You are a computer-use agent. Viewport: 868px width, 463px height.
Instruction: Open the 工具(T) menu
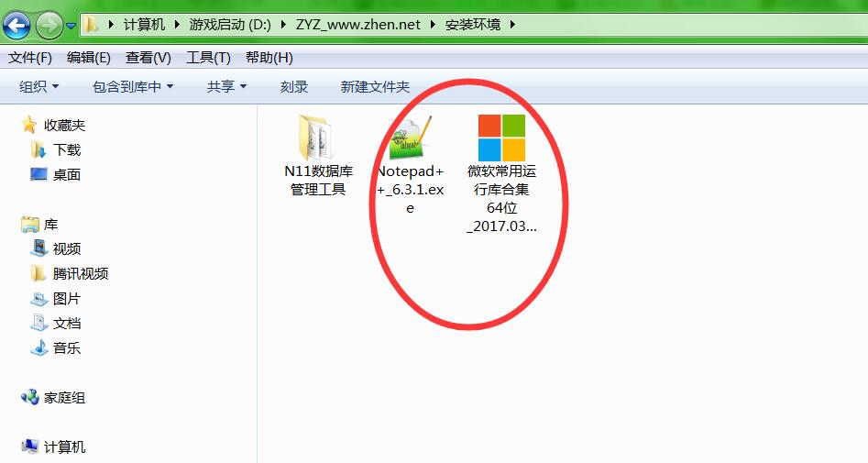pyautogui.click(x=208, y=58)
